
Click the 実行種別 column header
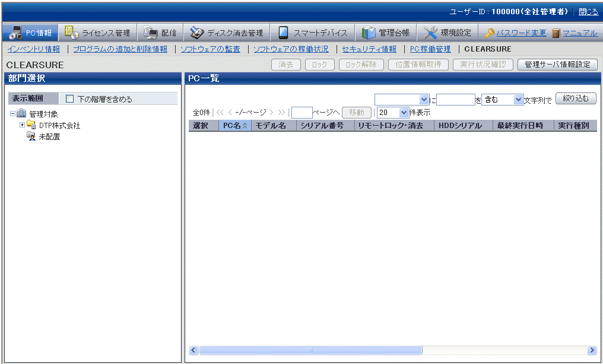coord(575,126)
